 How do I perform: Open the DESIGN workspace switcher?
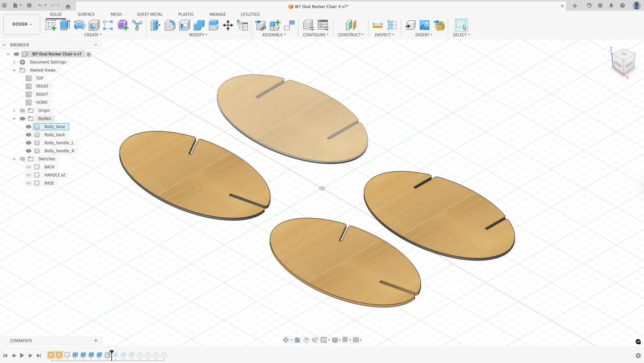coord(21,24)
